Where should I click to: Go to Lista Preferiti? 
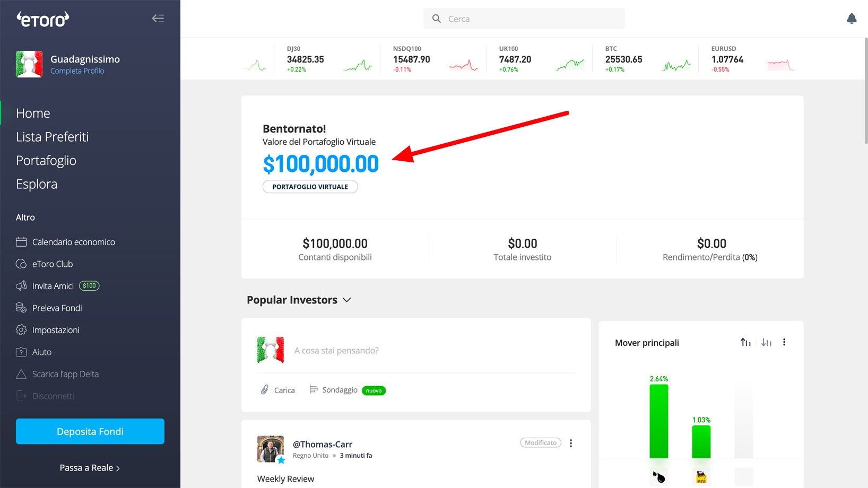click(x=52, y=137)
